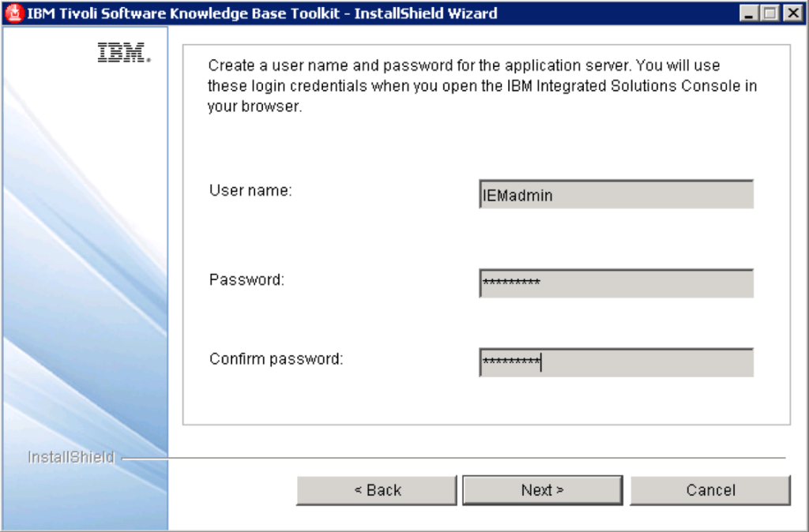Click the wizard title bar text

[261, 12]
